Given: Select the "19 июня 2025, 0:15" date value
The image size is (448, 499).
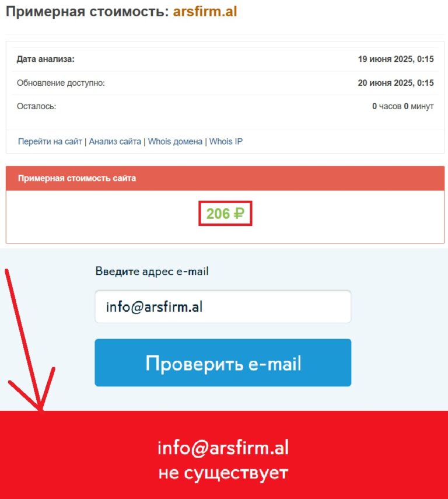Looking at the screenshot, I should (396, 59).
